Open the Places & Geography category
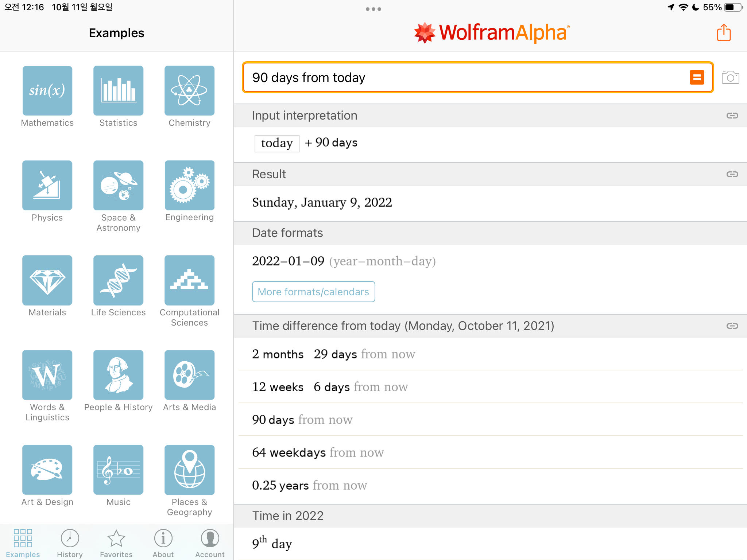This screenshot has height=560, width=747. point(189,470)
